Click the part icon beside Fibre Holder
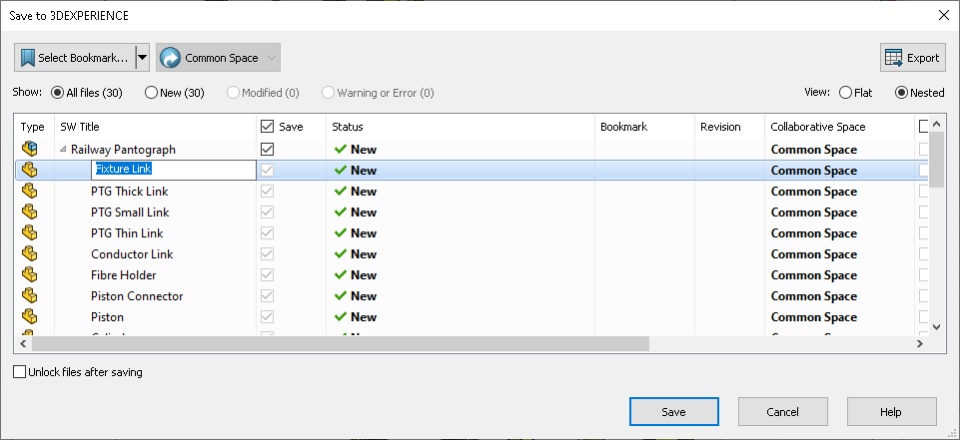 (29, 275)
